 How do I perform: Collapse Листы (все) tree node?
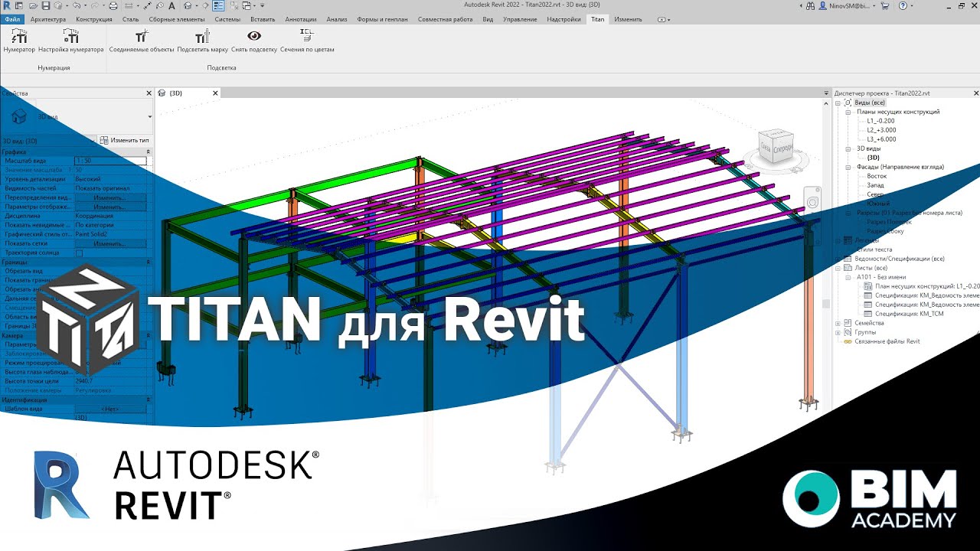coord(838,268)
